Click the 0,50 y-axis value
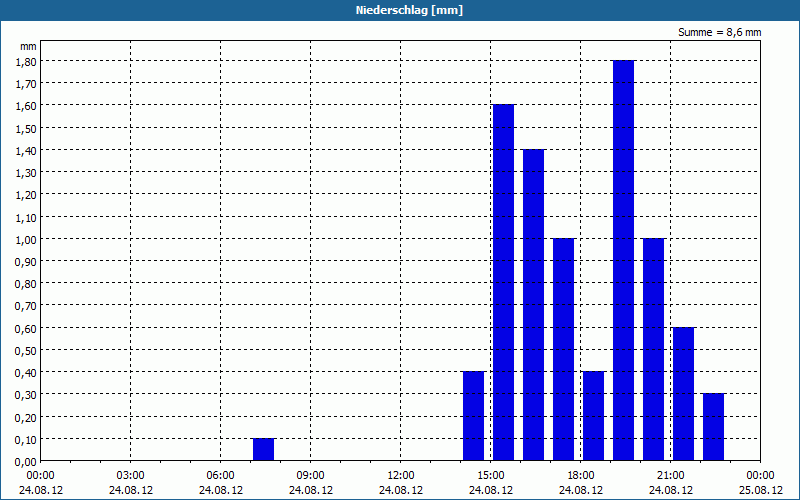The width and height of the screenshot is (800, 500). click(28, 351)
